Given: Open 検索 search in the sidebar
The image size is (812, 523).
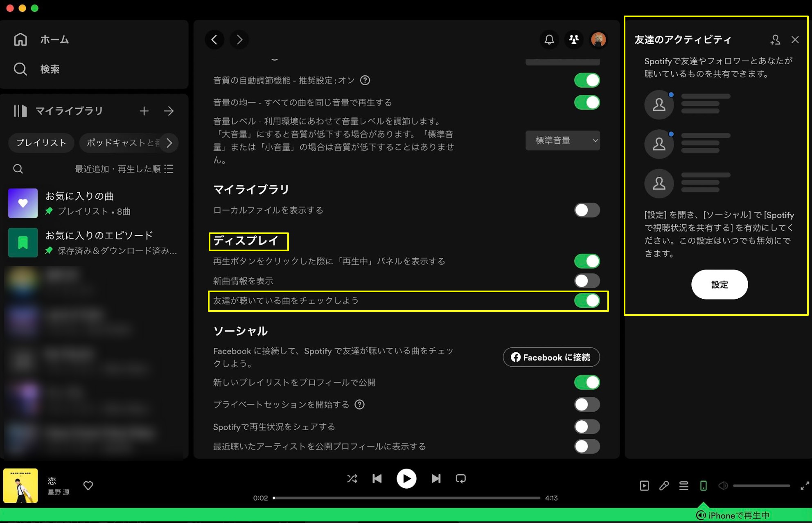Looking at the screenshot, I should 37,69.
